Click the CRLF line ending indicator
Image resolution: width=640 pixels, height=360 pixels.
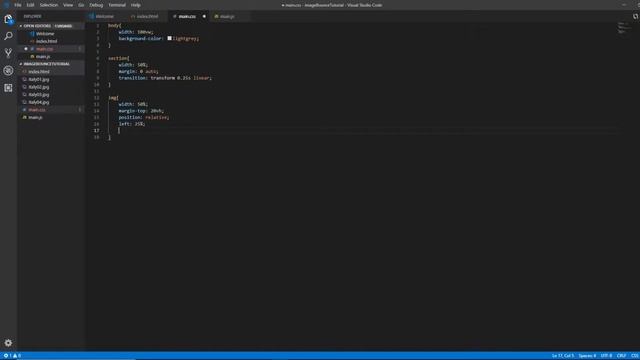coord(621,356)
